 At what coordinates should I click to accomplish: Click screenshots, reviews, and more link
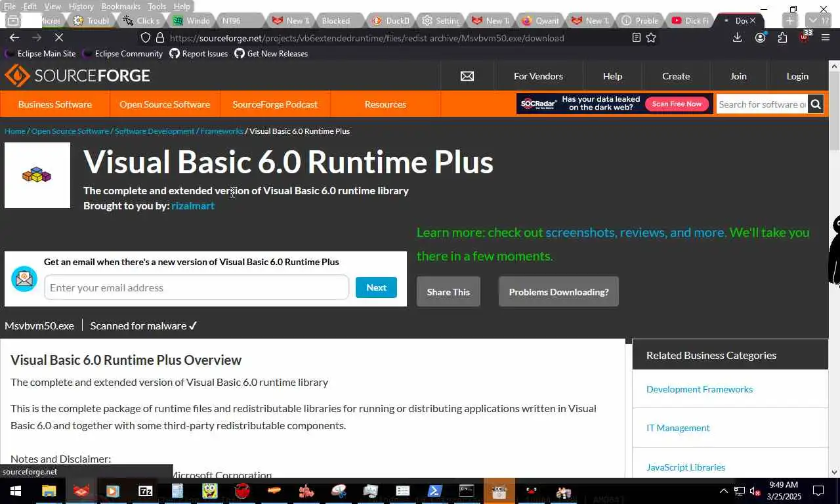coord(636,232)
